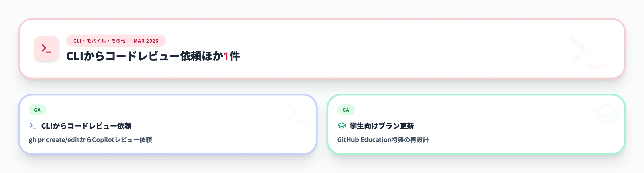Click the gh pr create/edit subtitle text
This screenshot has width=644, height=173.
91,140
